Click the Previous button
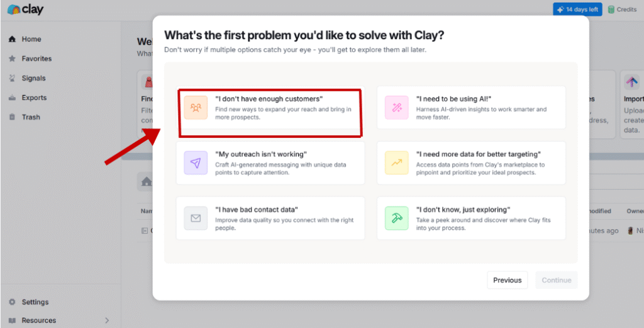This screenshot has height=328, width=644. (x=507, y=280)
